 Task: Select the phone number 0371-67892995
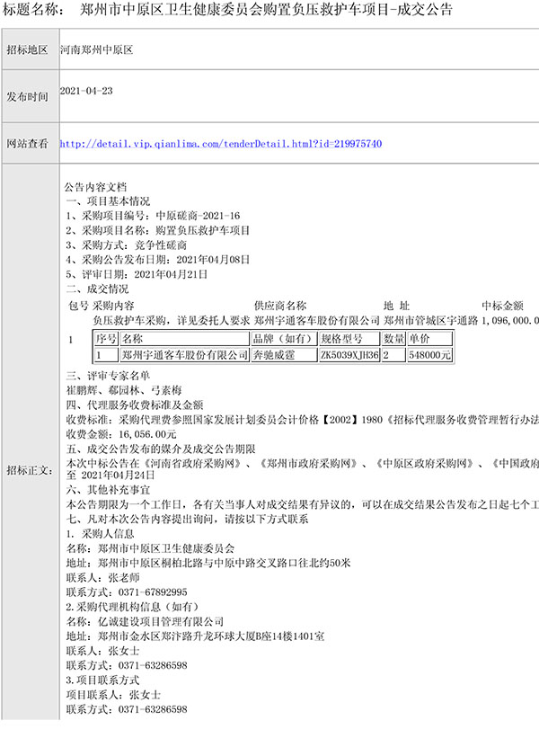[153, 592]
